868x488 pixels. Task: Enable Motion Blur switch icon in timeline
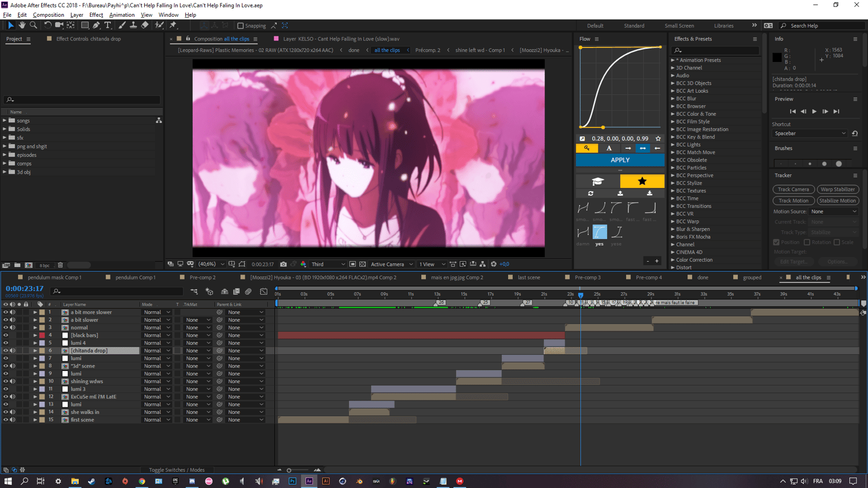(x=248, y=292)
